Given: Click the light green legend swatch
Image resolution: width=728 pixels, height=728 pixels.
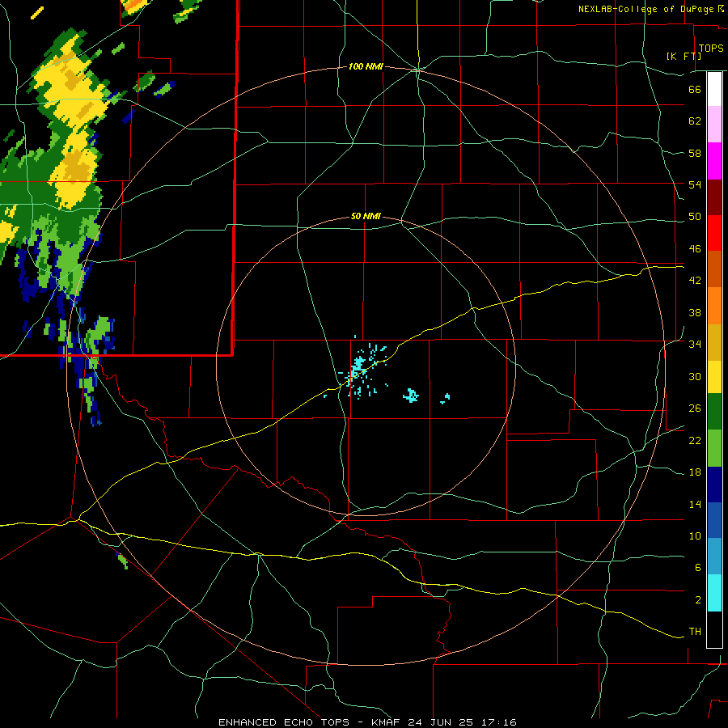Looking at the screenshot, I should pyautogui.click(x=714, y=448).
